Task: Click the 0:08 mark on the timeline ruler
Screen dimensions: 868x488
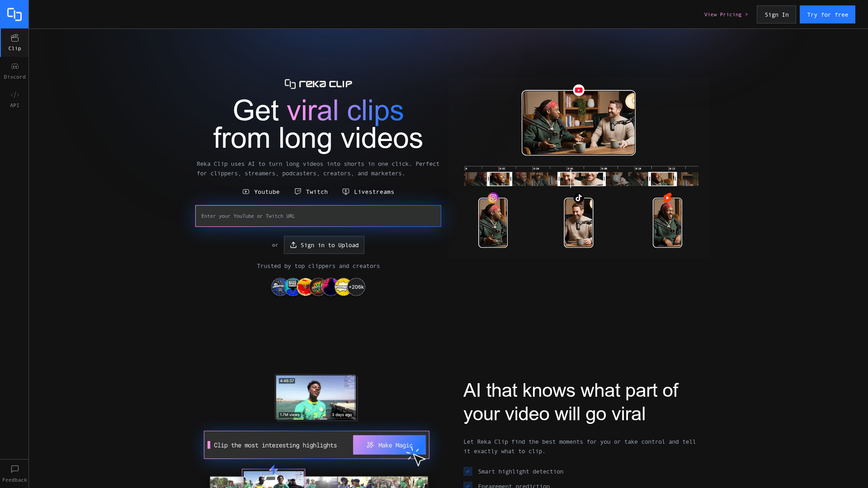Action: tap(604, 169)
